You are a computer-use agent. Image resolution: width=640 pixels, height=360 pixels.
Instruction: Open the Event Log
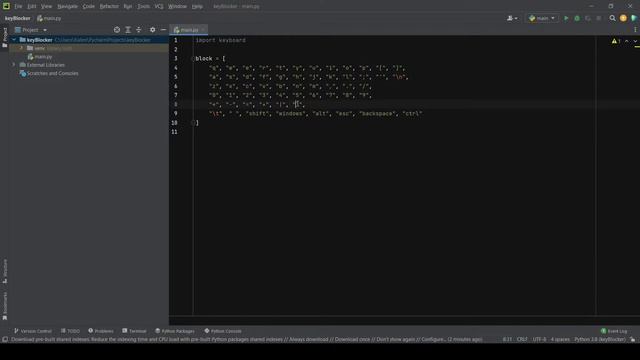[614, 331]
